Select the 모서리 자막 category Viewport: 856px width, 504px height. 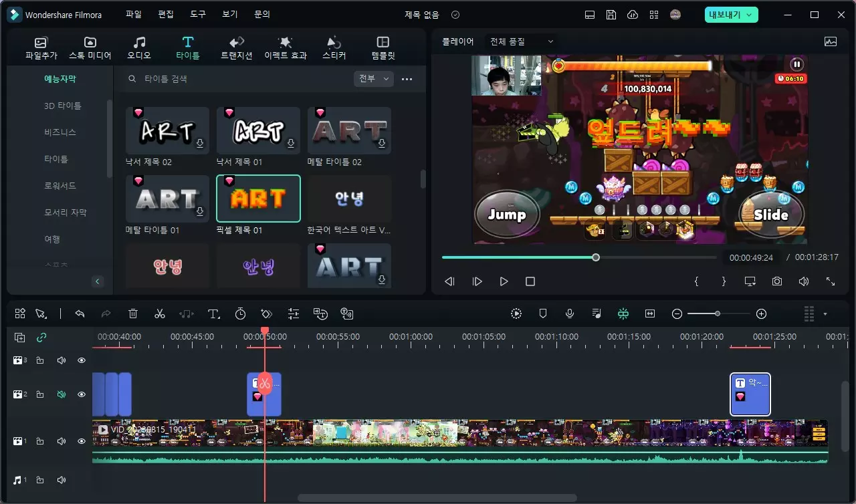click(x=66, y=213)
